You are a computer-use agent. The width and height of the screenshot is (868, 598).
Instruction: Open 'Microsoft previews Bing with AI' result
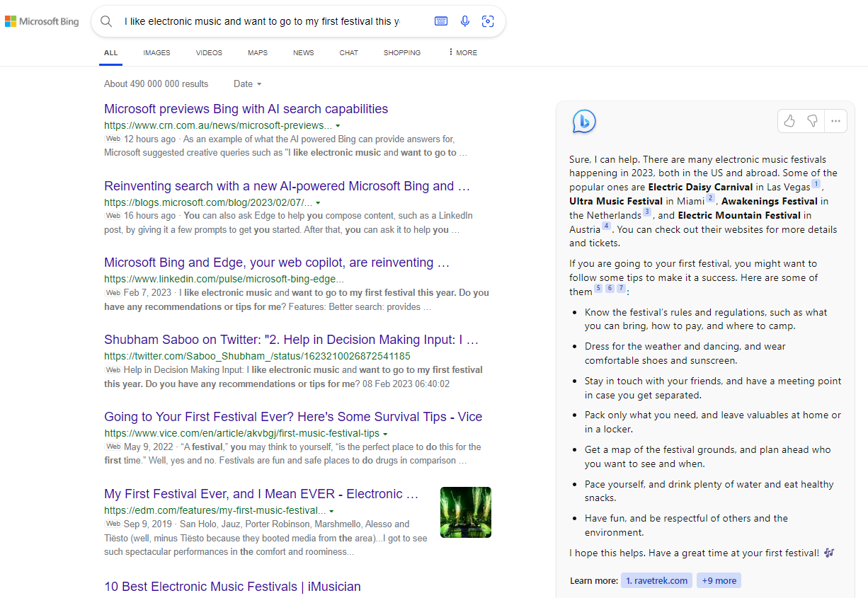coord(246,109)
